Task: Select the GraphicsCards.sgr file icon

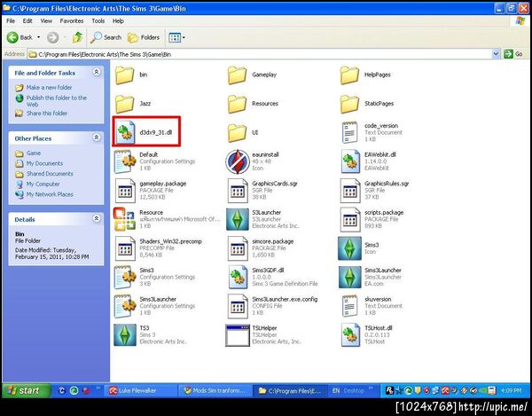Action: (x=237, y=191)
